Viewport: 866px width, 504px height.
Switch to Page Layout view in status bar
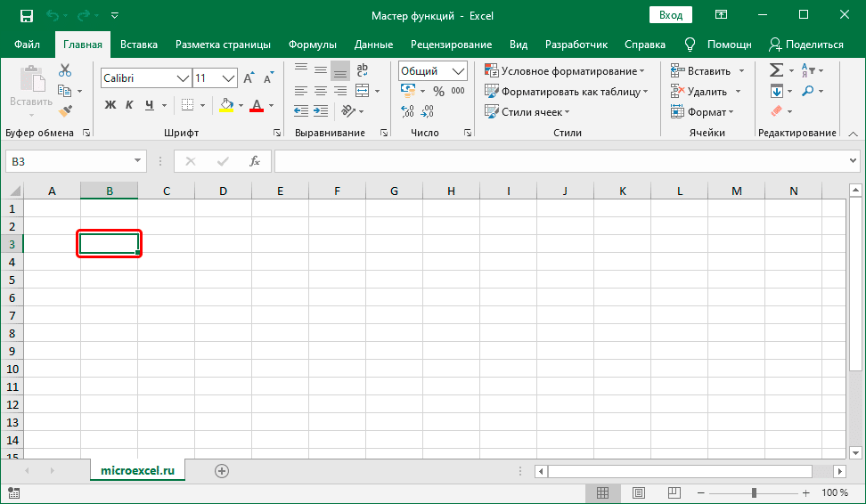(639, 492)
